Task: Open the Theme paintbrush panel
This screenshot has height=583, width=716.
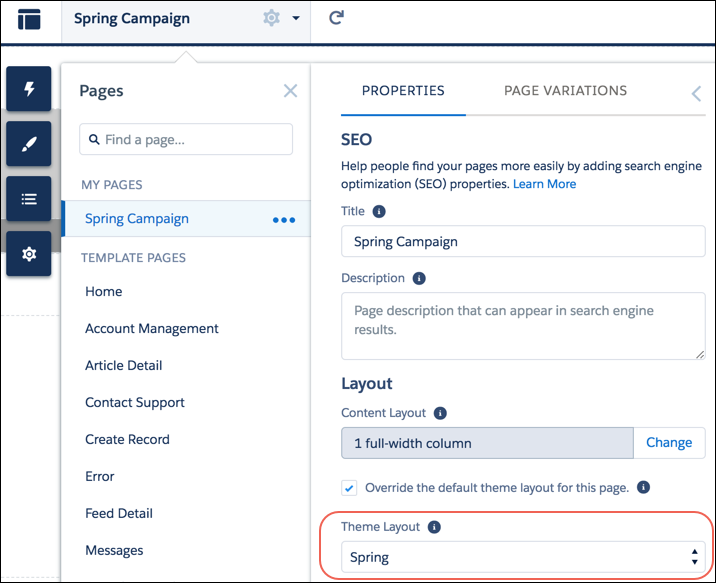Action: tap(28, 144)
